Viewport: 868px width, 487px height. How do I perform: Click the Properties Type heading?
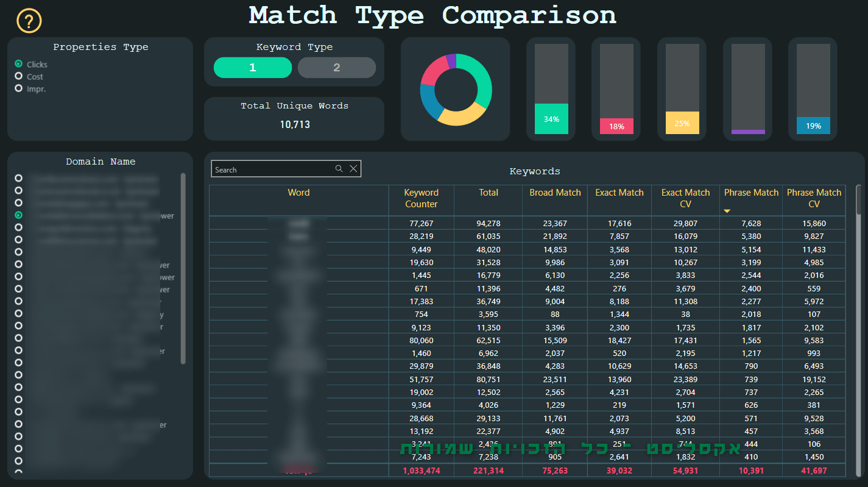point(101,47)
